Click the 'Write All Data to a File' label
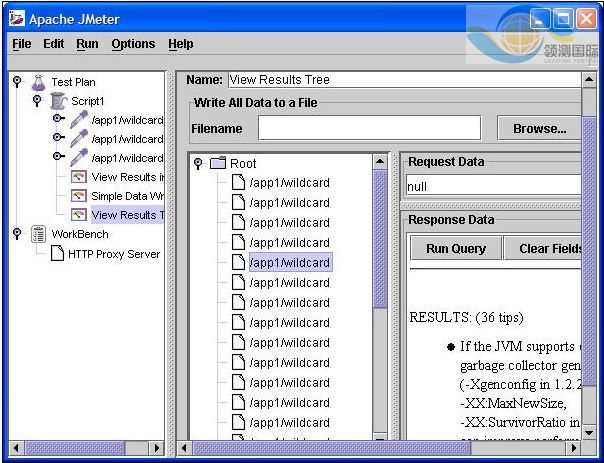This screenshot has width=604, height=463. [x=255, y=102]
